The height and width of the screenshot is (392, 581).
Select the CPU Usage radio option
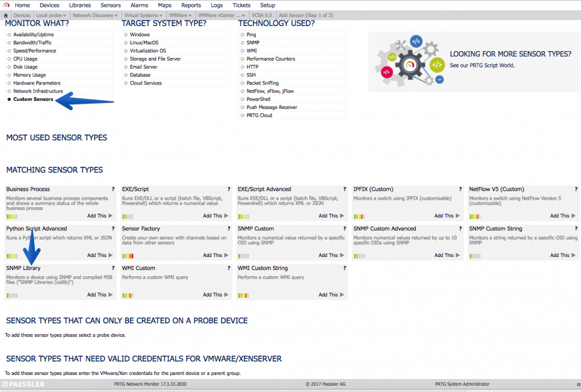9,59
